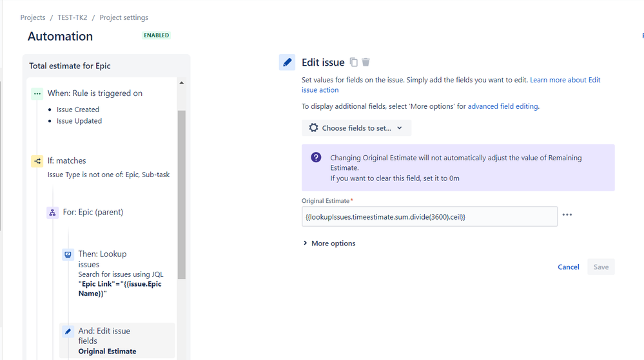This screenshot has width=644, height=360.
Task: Open TEST-TK2 breadcrumb link
Action: coord(72,17)
